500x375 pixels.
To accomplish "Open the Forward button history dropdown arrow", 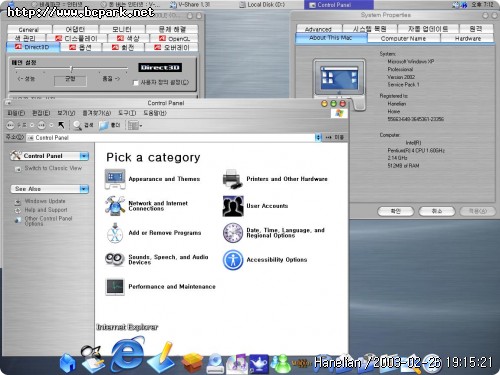I will point(51,125).
